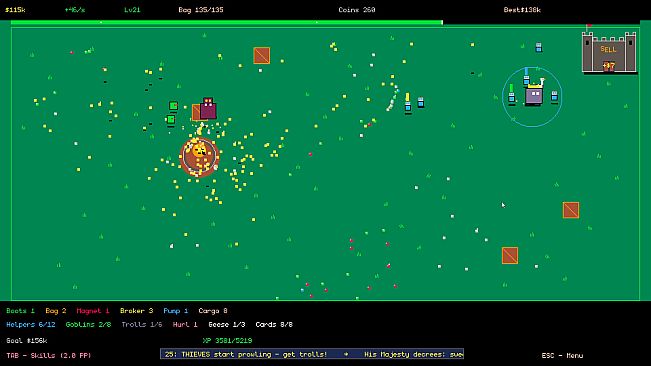Click the orange crate near the top
Viewport: 651px width, 366px height.
click(x=262, y=55)
